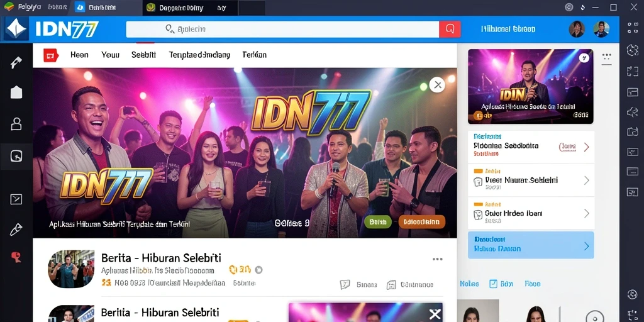Open the first Berita post thumbnail
Screen dimensions: 644x322
[x=71, y=269]
